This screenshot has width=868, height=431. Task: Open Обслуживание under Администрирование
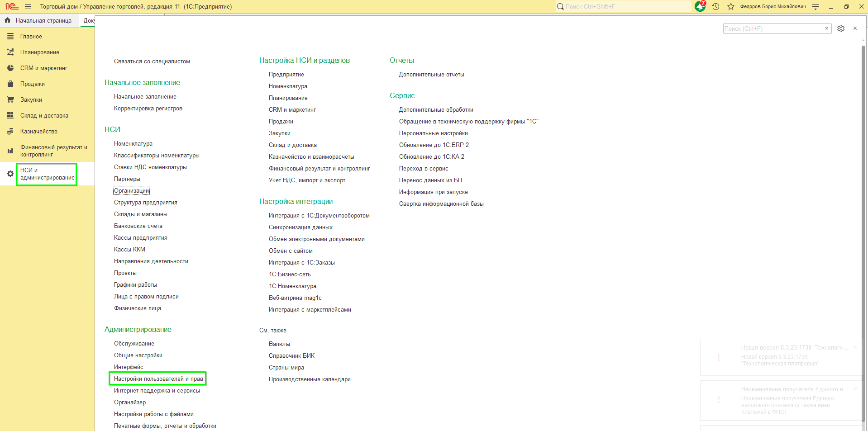(x=134, y=344)
